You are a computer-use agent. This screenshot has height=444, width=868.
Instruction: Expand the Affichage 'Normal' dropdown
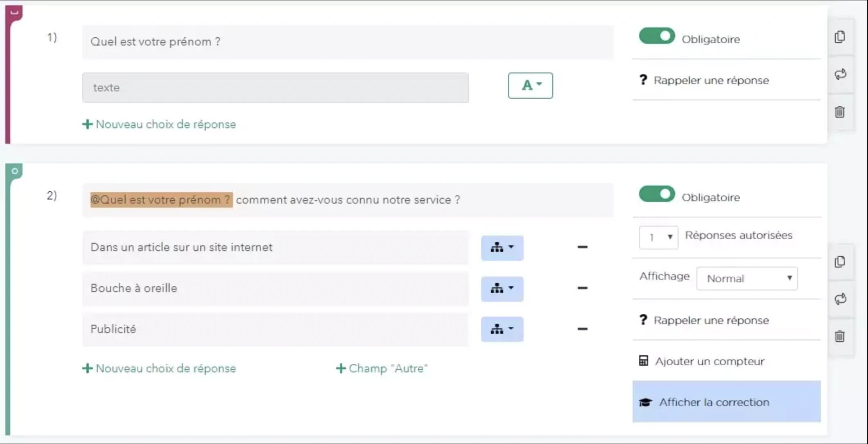747,279
